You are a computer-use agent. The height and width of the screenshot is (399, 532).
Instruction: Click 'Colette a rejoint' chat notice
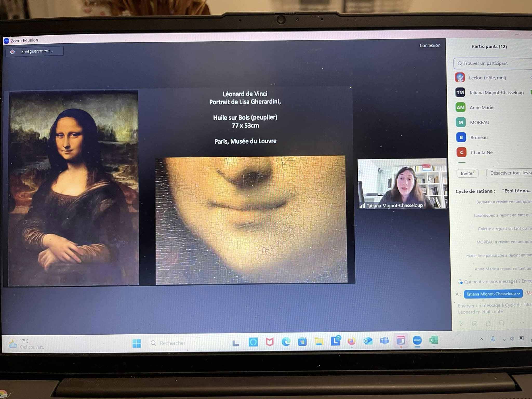tap(505, 229)
